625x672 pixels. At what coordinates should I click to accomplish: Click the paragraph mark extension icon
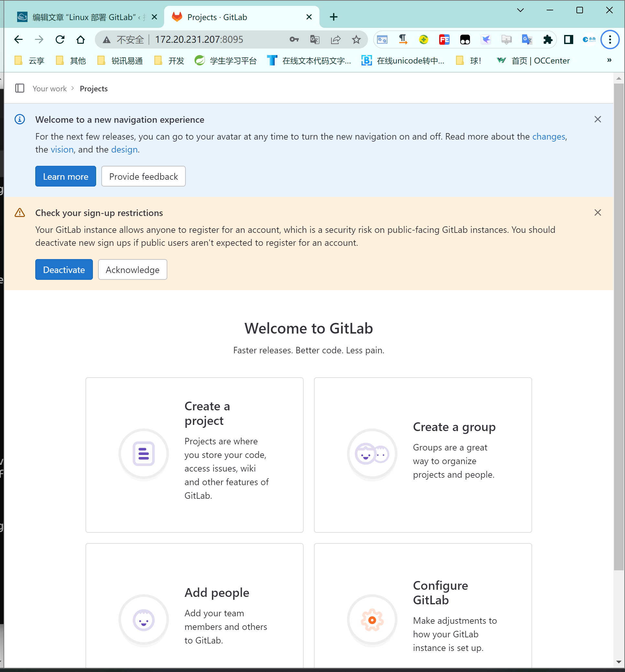(x=403, y=40)
